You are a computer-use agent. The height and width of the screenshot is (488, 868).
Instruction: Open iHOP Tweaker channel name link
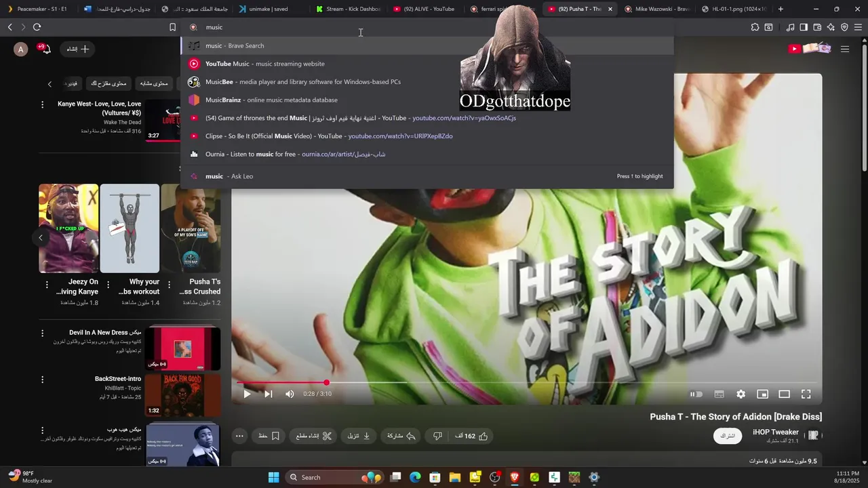click(776, 432)
